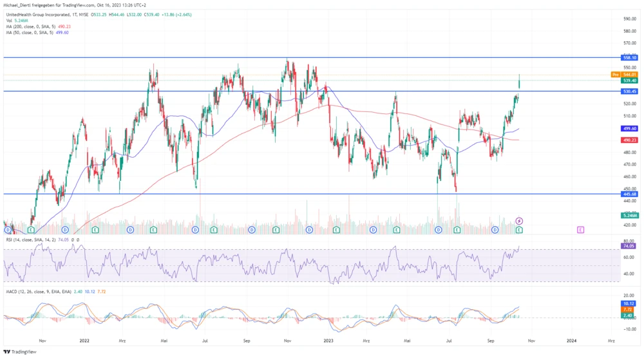Click the green 539.40 current price label
Image resolution: width=644 pixels, height=358 pixels.
(629, 81)
